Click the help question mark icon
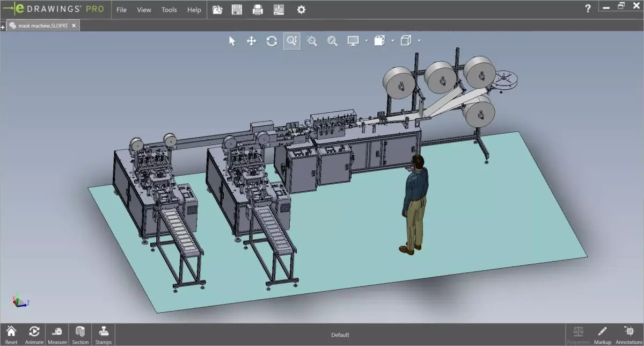Image resolution: width=644 pixels, height=346 pixels. point(588,9)
